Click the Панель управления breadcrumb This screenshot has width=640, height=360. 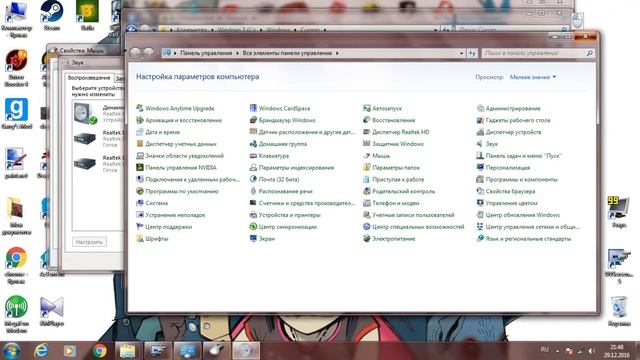(206, 53)
